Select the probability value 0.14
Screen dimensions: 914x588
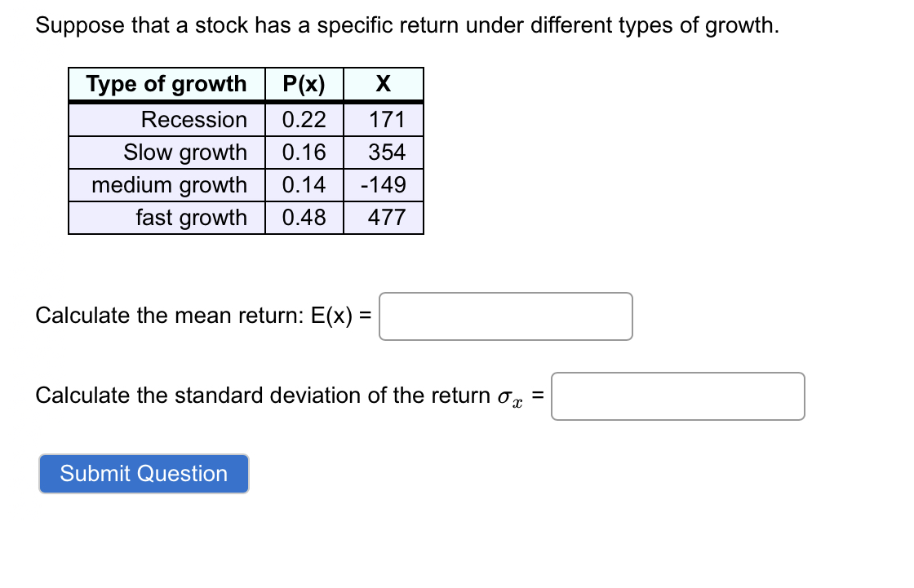coord(304,184)
